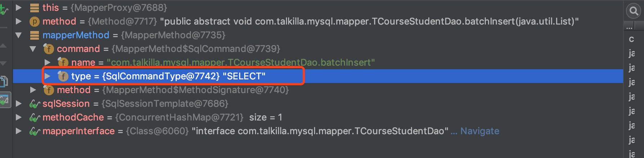Open the Navigate link for mapperInterface

click(x=479, y=131)
